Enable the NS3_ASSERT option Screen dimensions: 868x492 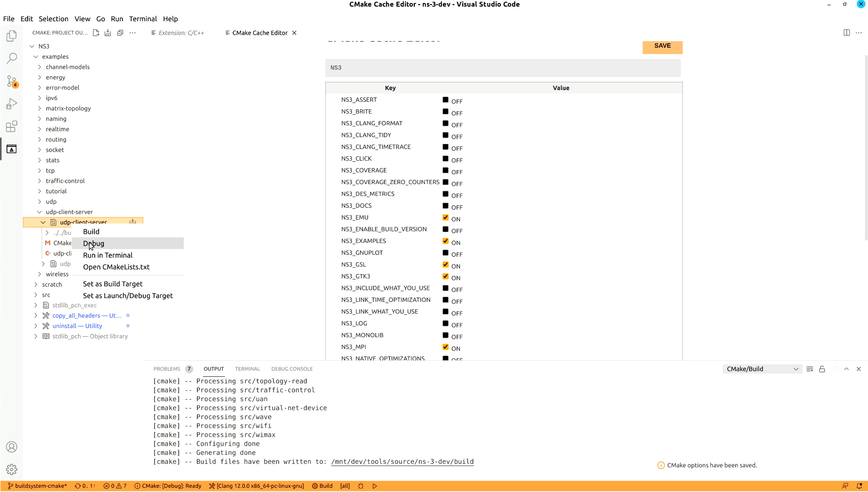445,99
